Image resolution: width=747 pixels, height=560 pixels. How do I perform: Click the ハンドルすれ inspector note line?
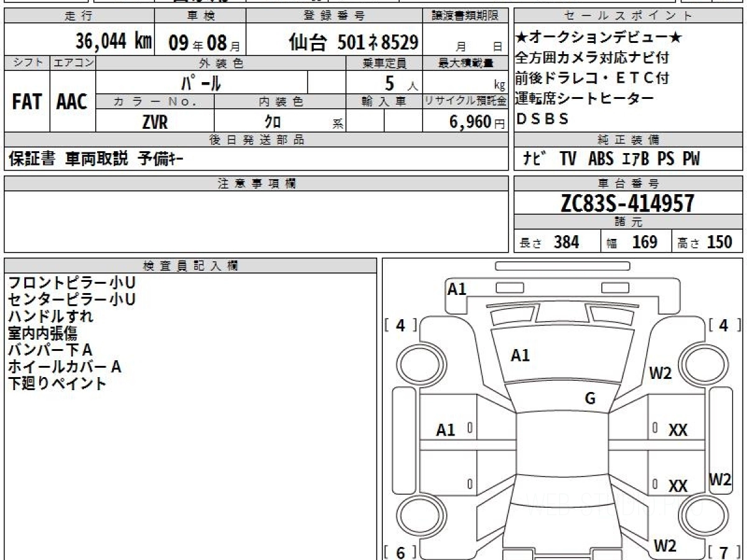click(51, 316)
